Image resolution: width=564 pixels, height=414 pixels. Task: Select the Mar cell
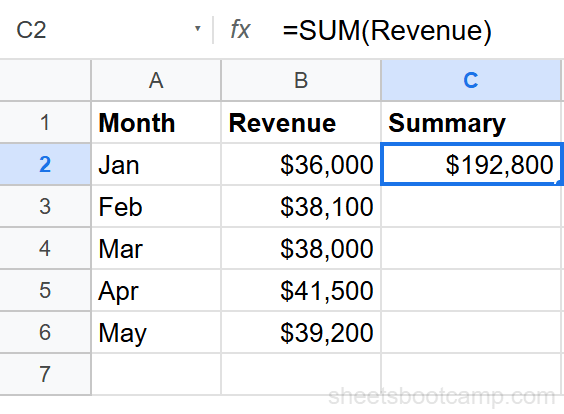(156, 248)
